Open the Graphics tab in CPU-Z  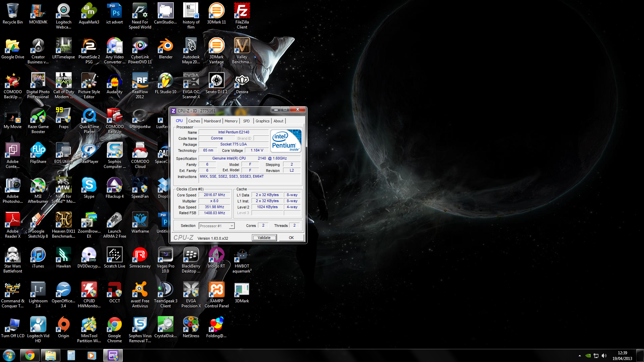pos(262,121)
